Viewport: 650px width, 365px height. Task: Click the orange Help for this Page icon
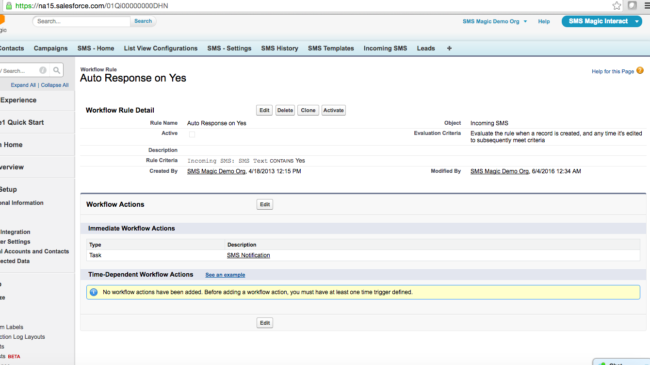coord(640,71)
